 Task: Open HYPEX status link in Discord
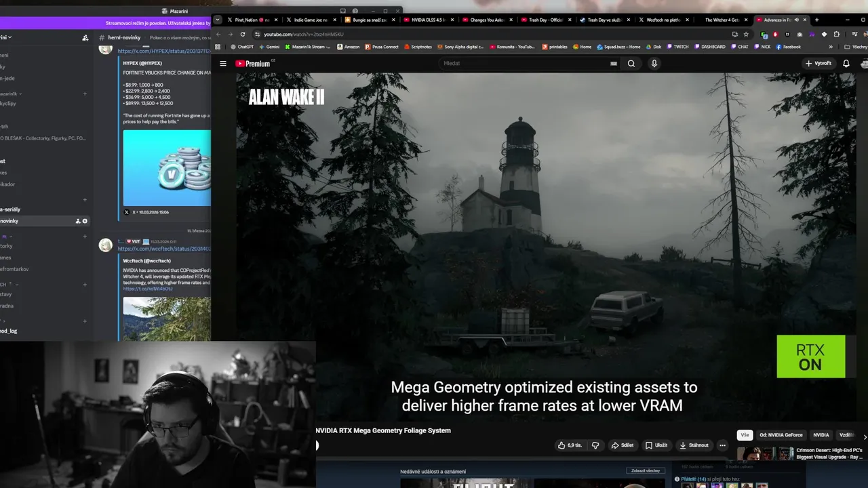click(x=164, y=52)
